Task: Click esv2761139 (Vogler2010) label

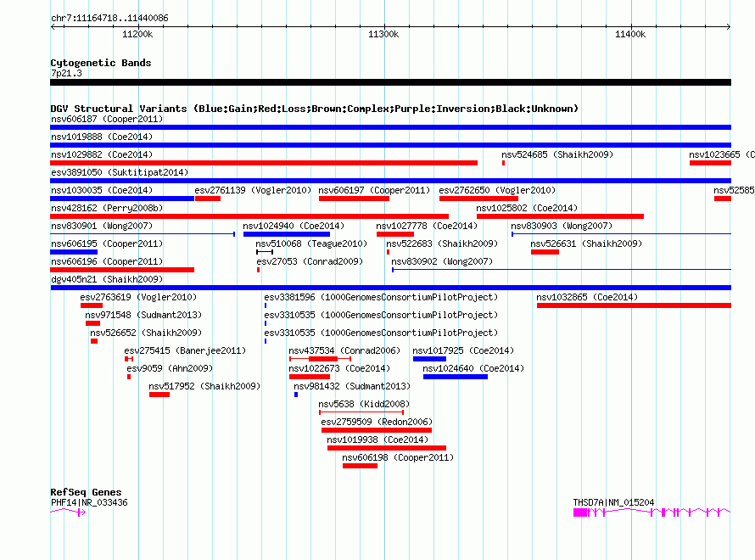Action: click(253, 190)
